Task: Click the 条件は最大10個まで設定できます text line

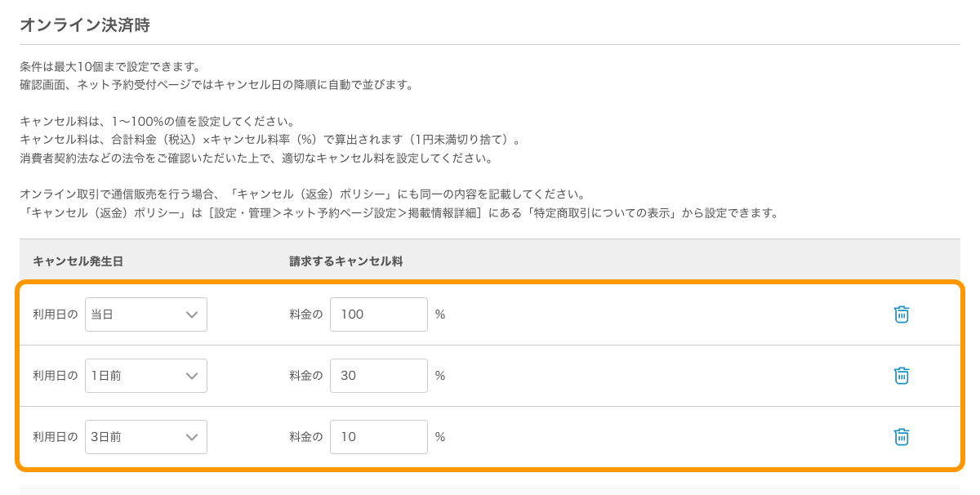Action: click(x=110, y=67)
